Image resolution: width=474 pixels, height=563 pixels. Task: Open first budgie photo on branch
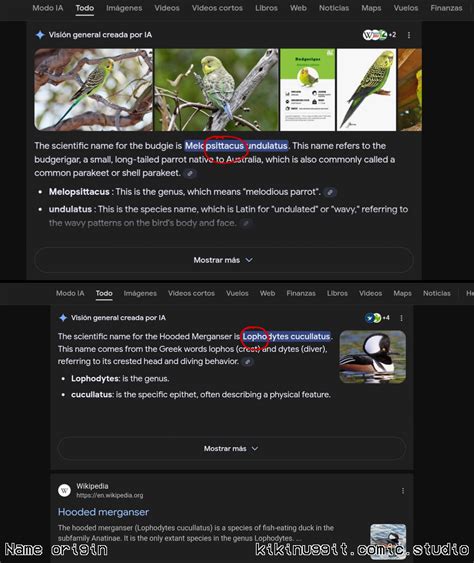tap(93, 90)
